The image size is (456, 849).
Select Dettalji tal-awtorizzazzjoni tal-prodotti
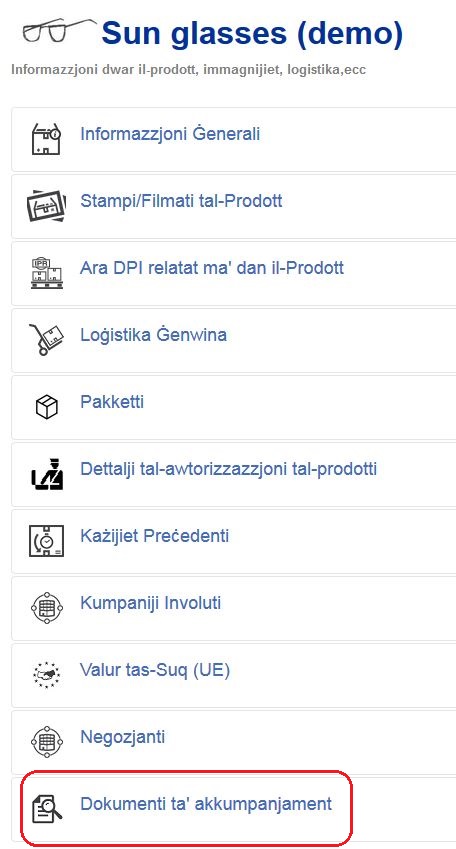tap(229, 469)
